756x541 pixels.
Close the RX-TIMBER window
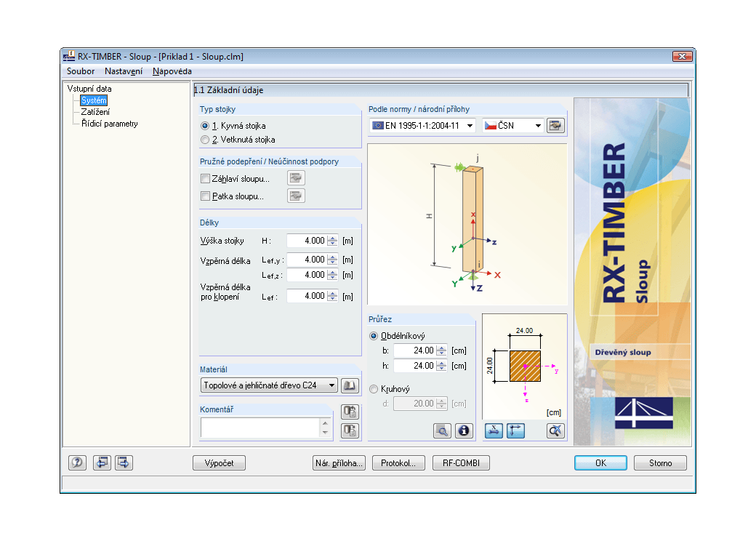pos(683,57)
